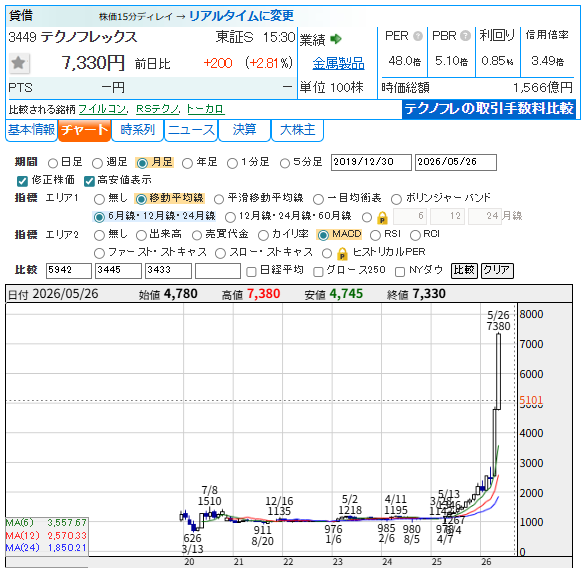Click the empty fourth comparison code field
Screen dimensions: 582x568
tap(218, 271)
